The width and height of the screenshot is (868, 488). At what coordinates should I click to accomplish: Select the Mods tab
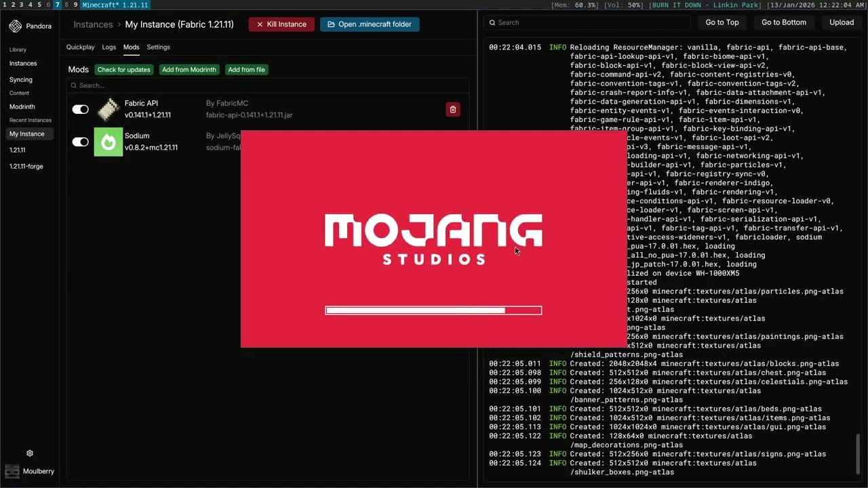click(131, 47)
